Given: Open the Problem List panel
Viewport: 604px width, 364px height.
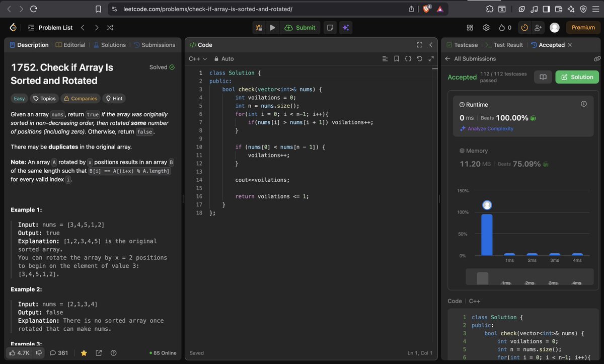Looking at the screenshot, I should click(50, 28).
